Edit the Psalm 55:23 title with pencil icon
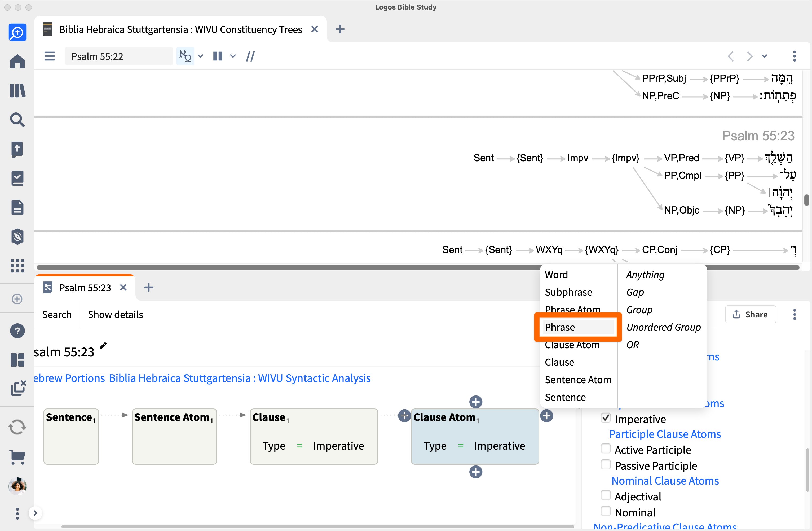The image size is (812, 531). pyautogui.click(x=103, y=346)
